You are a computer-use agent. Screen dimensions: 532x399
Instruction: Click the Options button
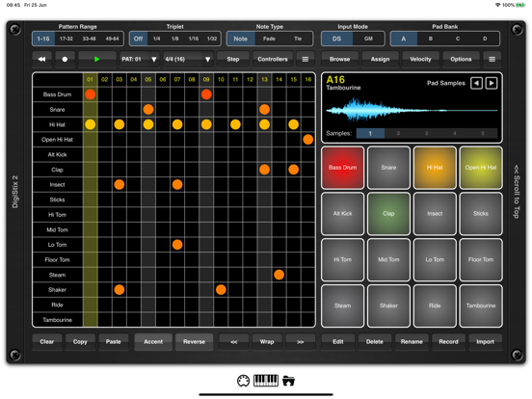pos(461,59)
